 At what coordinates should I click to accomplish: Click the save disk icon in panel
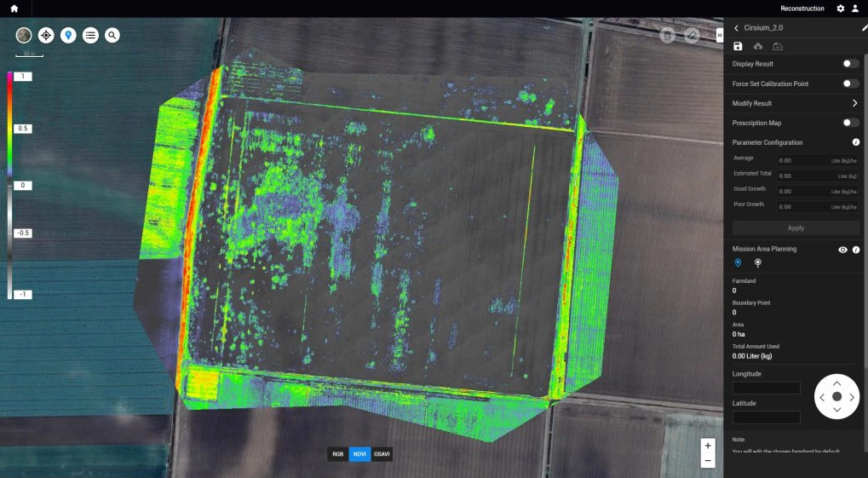pos(739,46)
